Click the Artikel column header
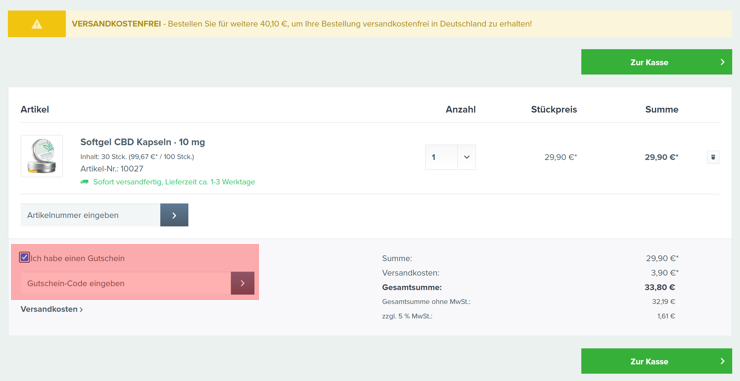Screen dimensions: 740x381 click(x=35, y=110)
